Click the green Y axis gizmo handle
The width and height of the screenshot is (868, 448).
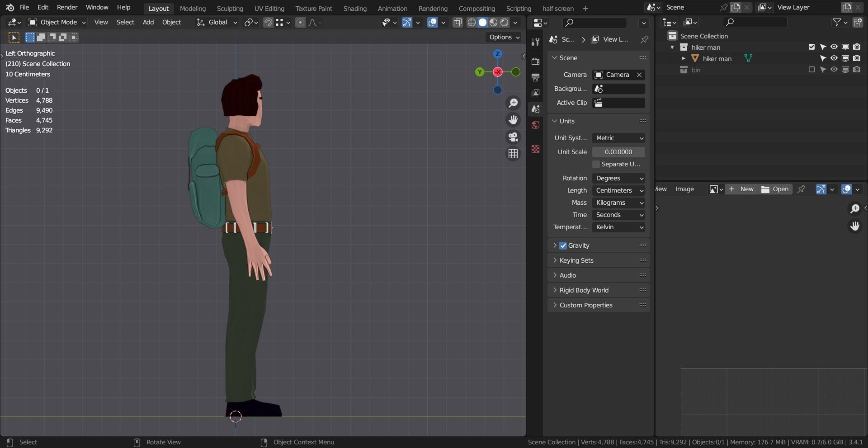tap(480, 72)
